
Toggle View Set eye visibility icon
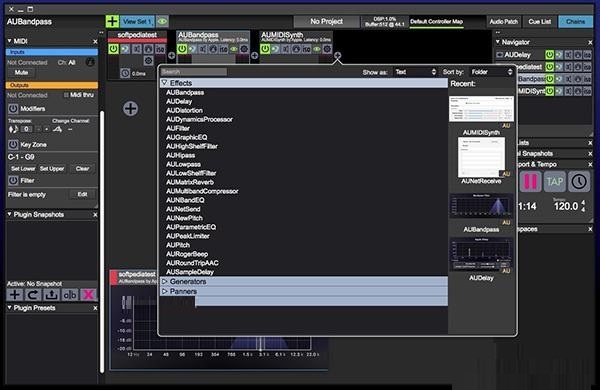(x=162, y=21)
